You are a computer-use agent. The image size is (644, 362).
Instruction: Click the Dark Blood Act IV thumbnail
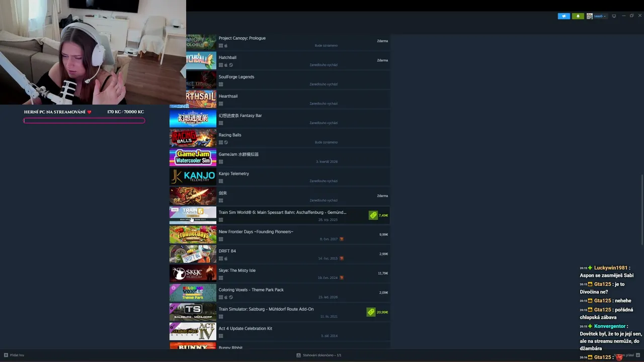(193, 331)
